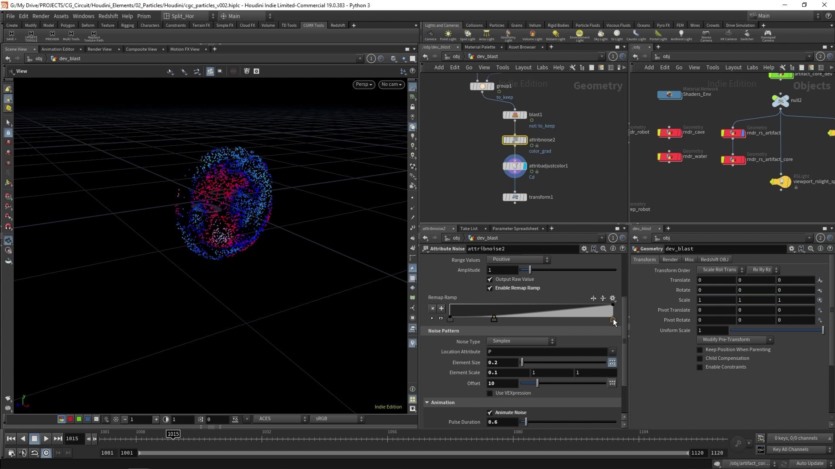Stop playback button in timeline
The image size is (835, 469).
(34, 439)
